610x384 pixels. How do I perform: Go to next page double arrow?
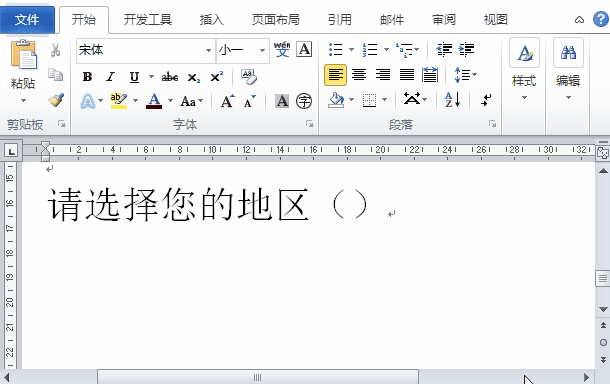603,359
